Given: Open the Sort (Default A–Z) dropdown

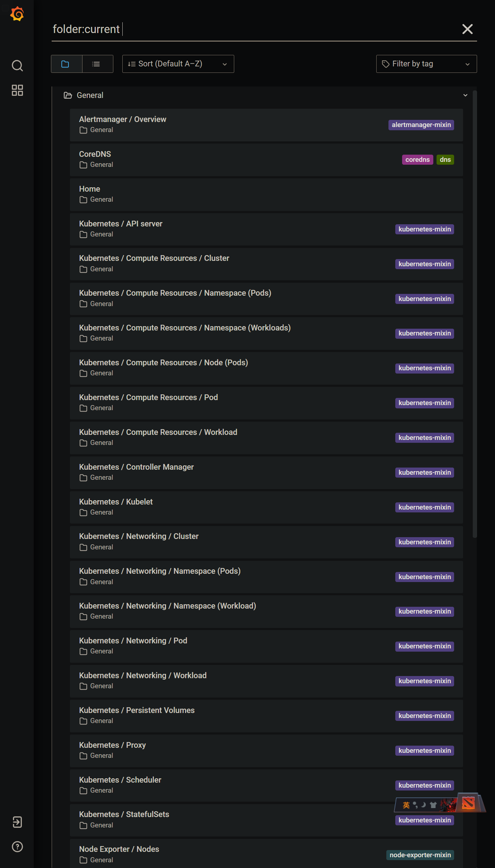Looking at the screenshot, I should pyautogui.click(x=178, y=64).
